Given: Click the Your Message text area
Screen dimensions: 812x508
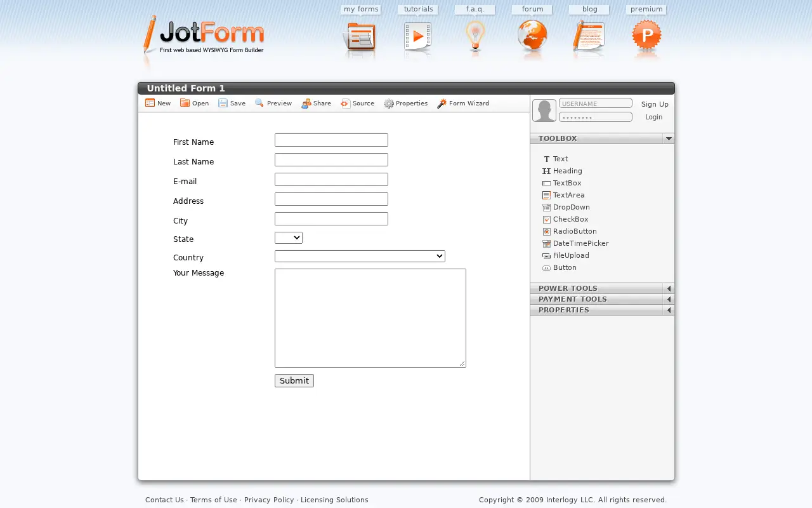Looking at the screenshot, I should pos(370,318).
